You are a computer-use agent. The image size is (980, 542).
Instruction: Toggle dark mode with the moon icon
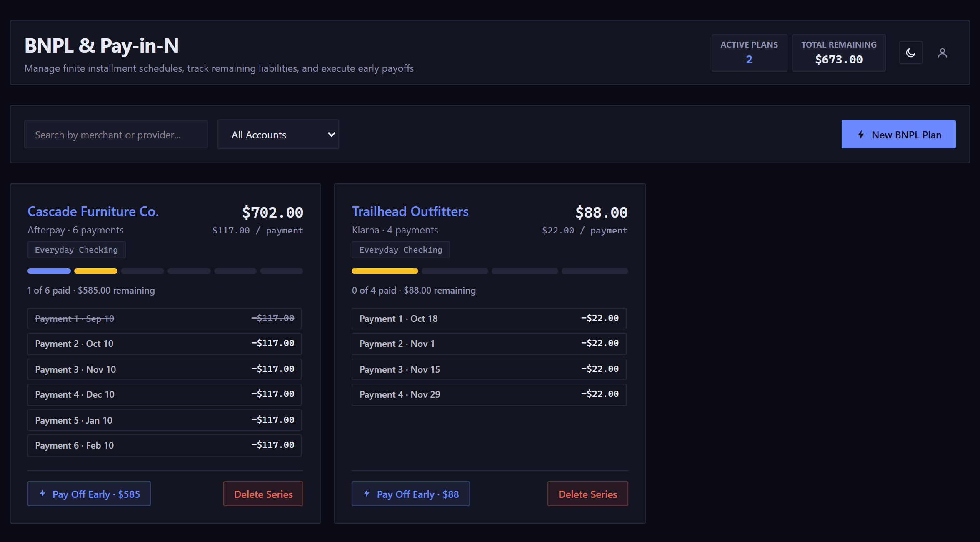tap(910, 53)
